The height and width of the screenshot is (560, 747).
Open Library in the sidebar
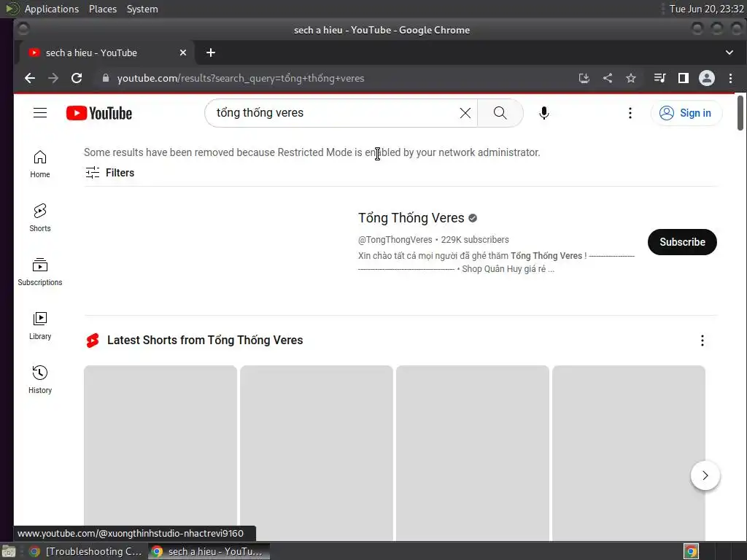(x=40, y=326)
